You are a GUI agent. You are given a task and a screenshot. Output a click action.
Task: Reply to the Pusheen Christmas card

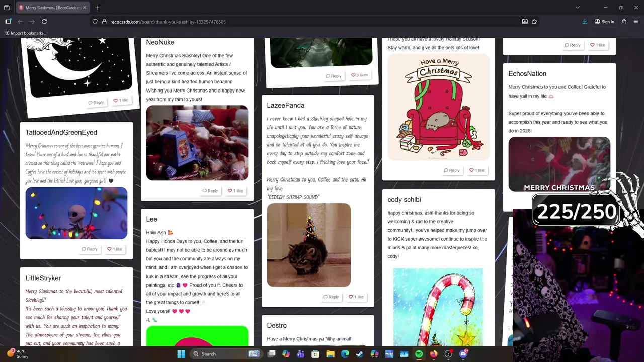[x=452, y=170]
